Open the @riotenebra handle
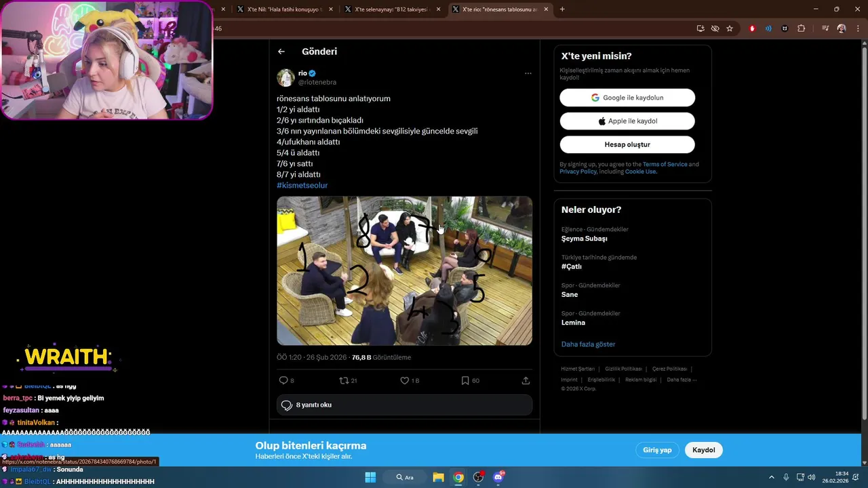The height and width of the screenshot is (488, 868). point(317,82)
